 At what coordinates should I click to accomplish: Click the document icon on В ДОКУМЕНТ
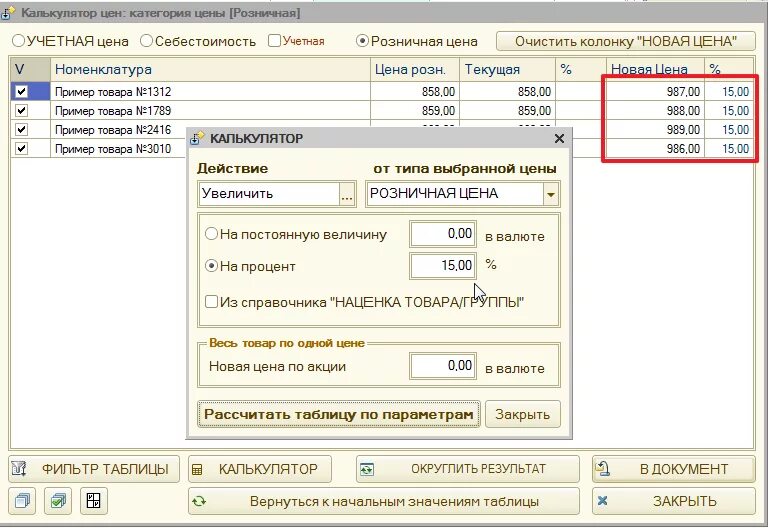tap(602, 468)
